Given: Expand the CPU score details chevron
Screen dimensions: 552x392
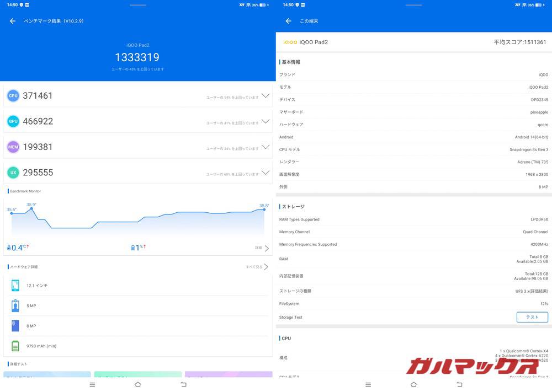Looking at the screenshot, I should [x=266, y=95].
